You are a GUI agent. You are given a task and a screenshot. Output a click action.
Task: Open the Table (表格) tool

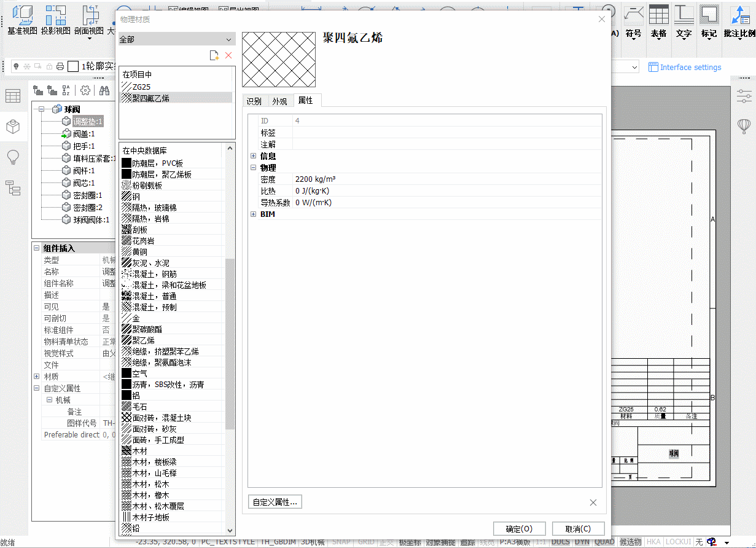click(x=658, y=18)
